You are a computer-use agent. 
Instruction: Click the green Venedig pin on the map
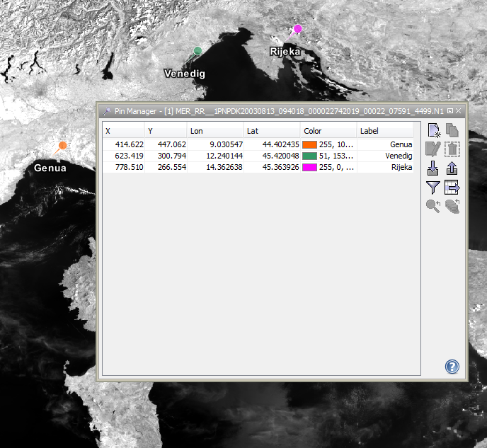tap(197, 51)
